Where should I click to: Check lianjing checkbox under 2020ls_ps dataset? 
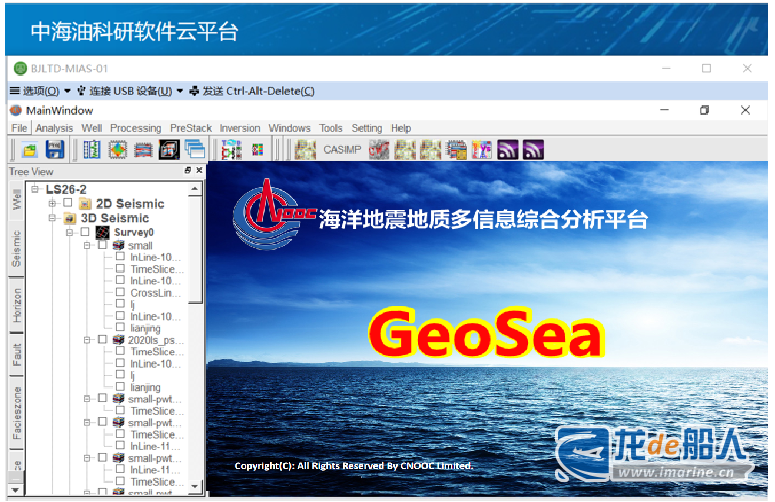[x=120, y=386]
